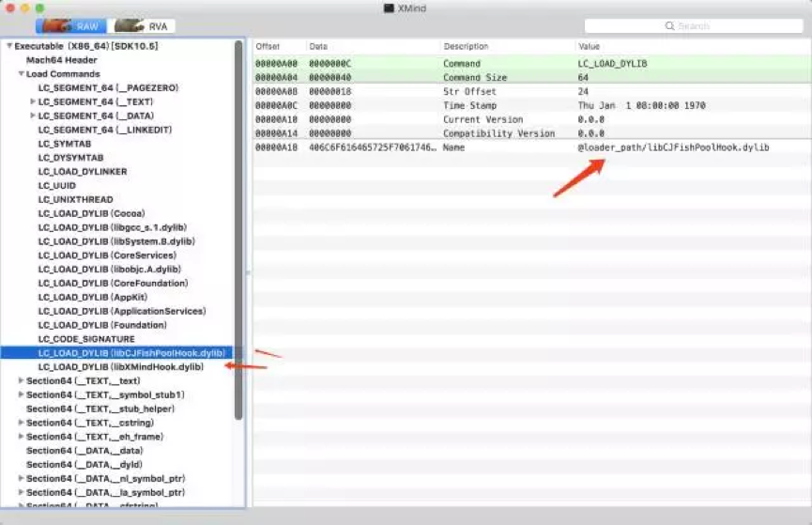Click the XMind document icon in title bar
This screenshot has height=525, width=812.
point(389,8)
